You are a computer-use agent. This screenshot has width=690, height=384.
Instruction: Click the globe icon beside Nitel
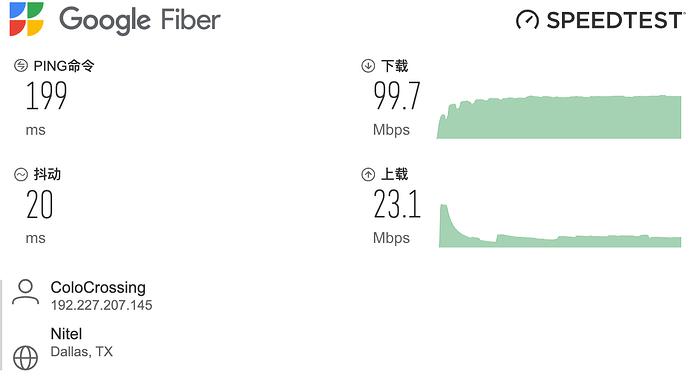(26, 358)
